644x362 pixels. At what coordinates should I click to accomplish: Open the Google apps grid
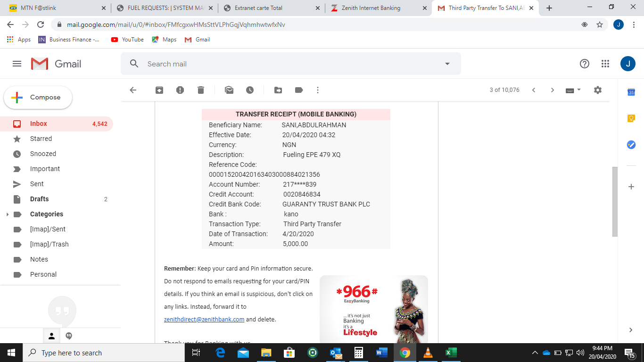pos(605,64)
